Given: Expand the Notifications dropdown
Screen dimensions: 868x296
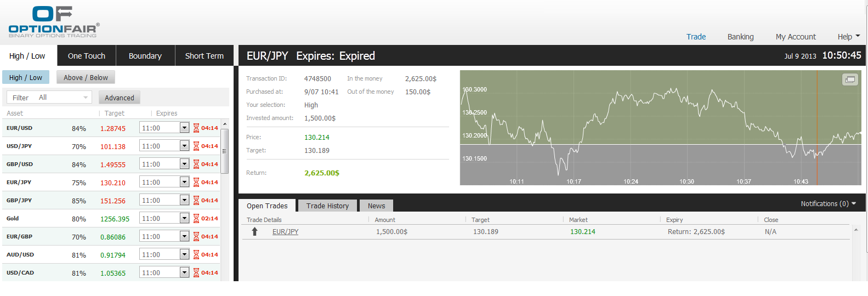Looking at the screenshot, I should 828,204.
